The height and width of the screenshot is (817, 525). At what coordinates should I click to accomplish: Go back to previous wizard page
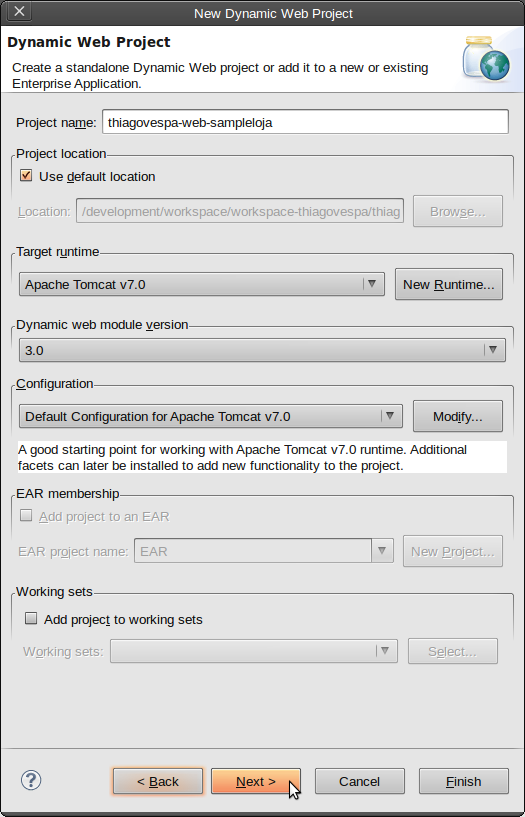(x=158, y=781)
